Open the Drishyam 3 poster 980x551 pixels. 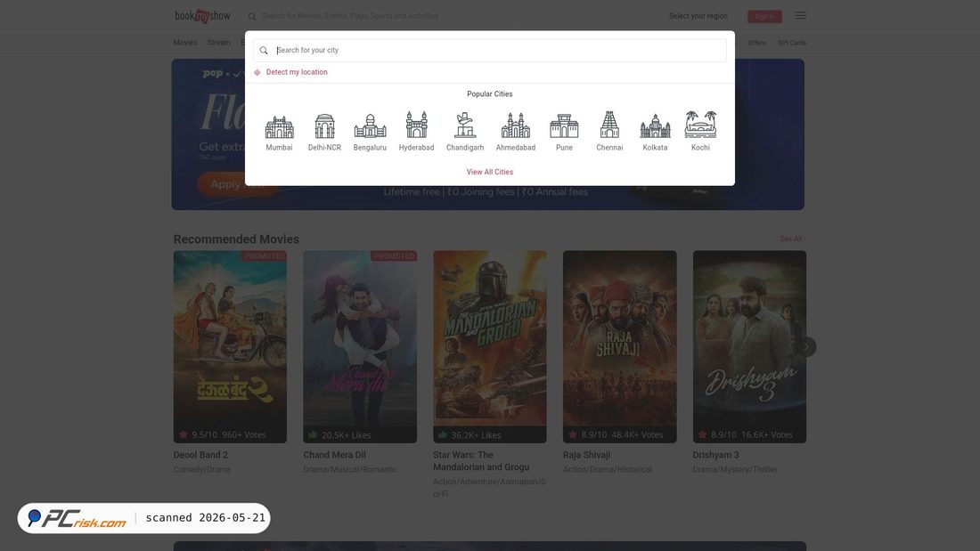[x=749, y=347]
